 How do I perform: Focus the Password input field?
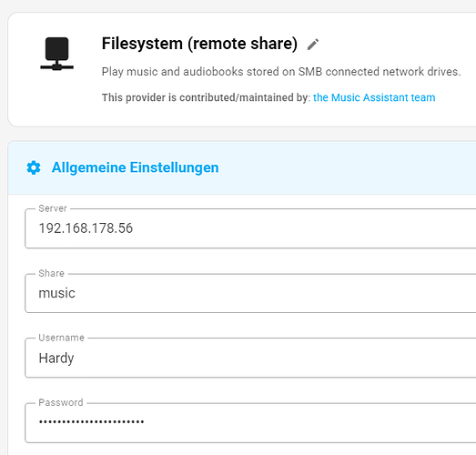[x=250, y=423]
